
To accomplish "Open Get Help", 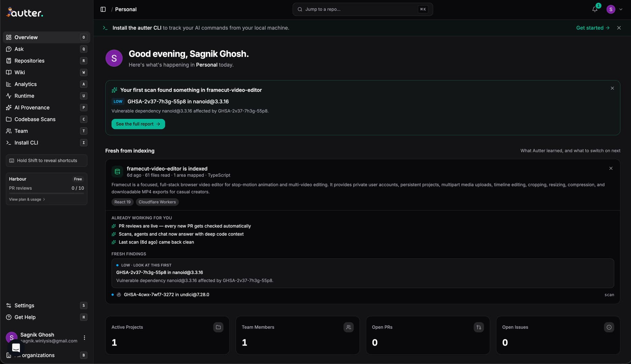I will point(47,317).
